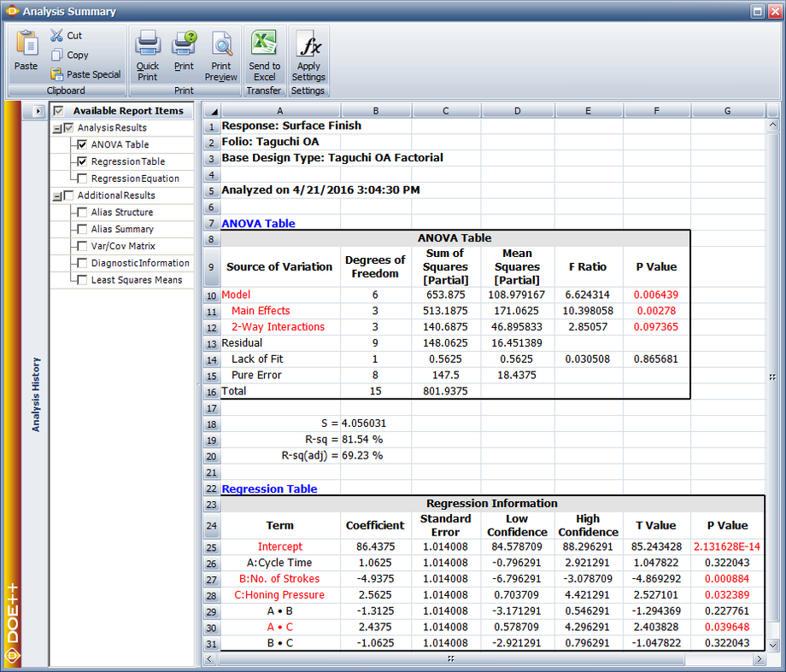Screen dimensions: 786x672
Task: Check the Alias Summary checkbox
Action: 82,229
